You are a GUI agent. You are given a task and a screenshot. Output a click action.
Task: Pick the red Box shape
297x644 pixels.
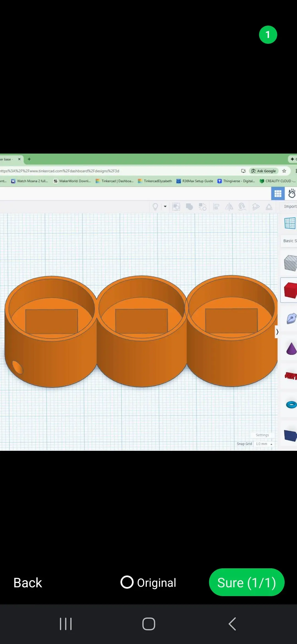tap(290, 290)
